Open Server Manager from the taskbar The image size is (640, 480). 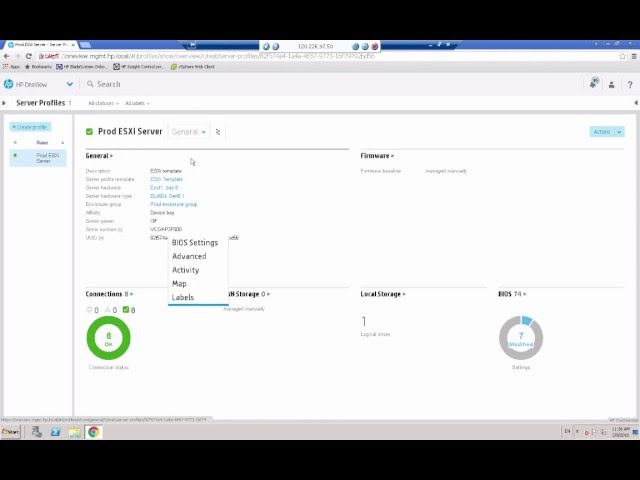tap(37, 432)
